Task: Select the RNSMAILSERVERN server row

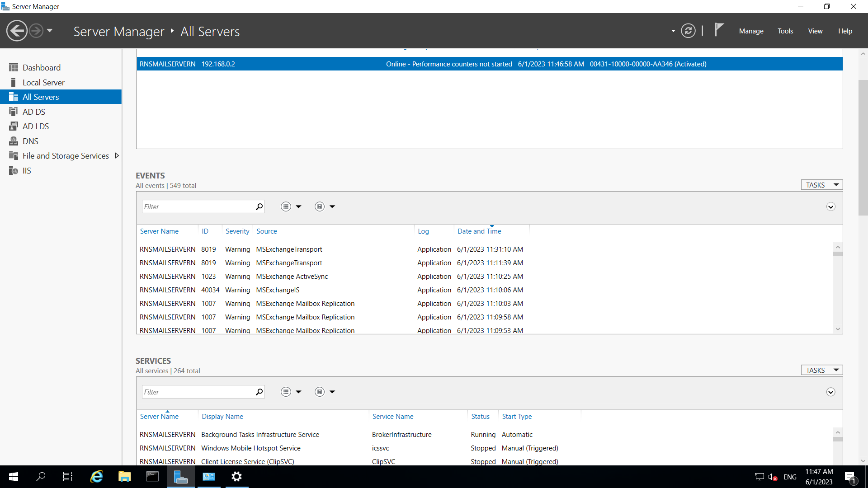Action: coord(490,64)
